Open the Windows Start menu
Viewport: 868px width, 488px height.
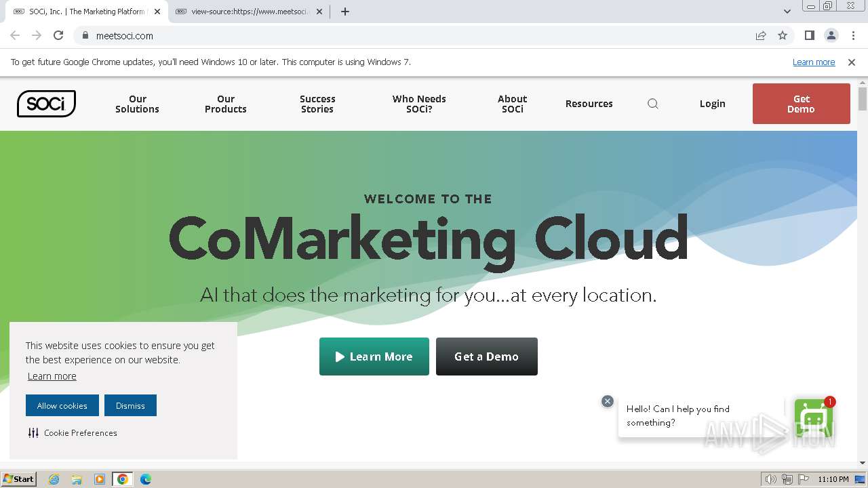point(18,479)
